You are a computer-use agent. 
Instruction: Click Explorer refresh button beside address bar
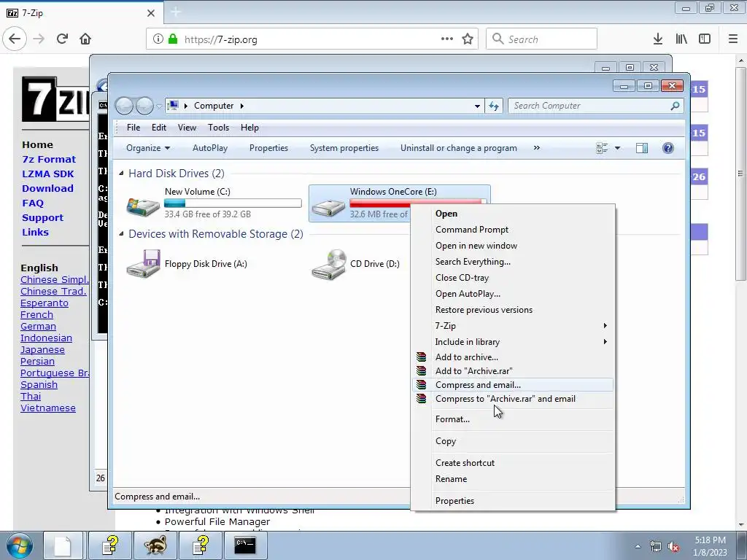(x=494, y=106)
